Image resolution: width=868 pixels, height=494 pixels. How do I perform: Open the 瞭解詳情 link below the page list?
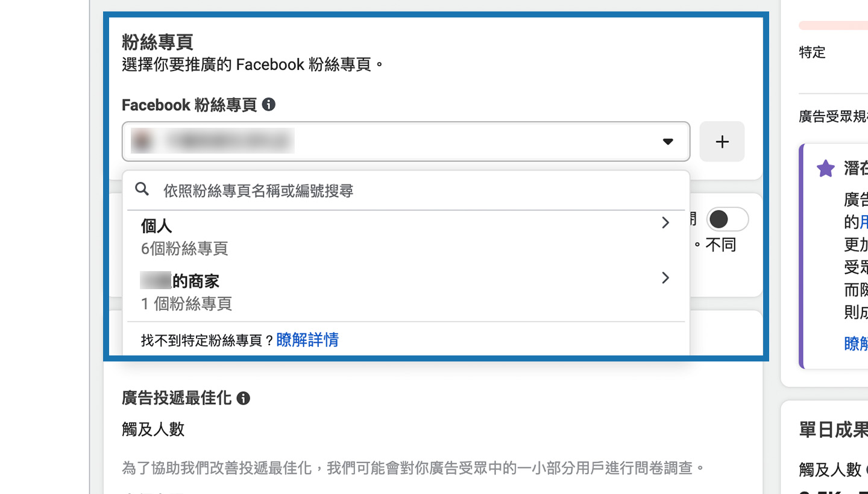click(x=307, y=340)
